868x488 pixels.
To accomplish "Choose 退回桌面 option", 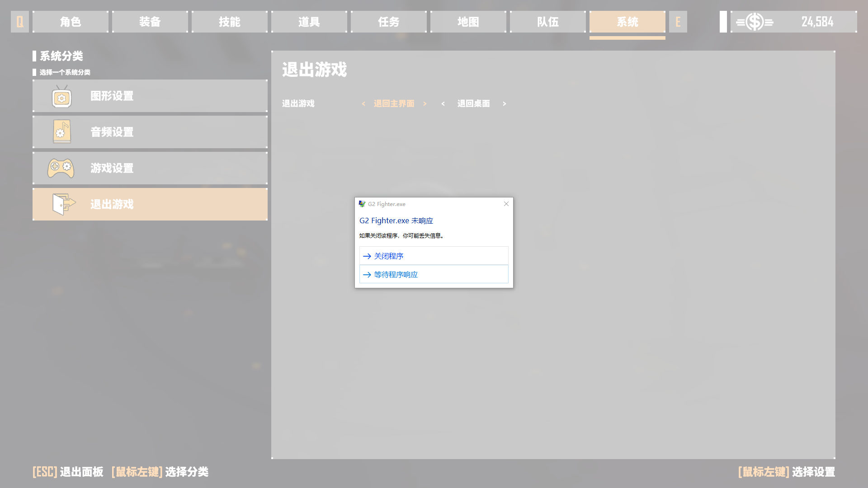I will tap(473, 103).
